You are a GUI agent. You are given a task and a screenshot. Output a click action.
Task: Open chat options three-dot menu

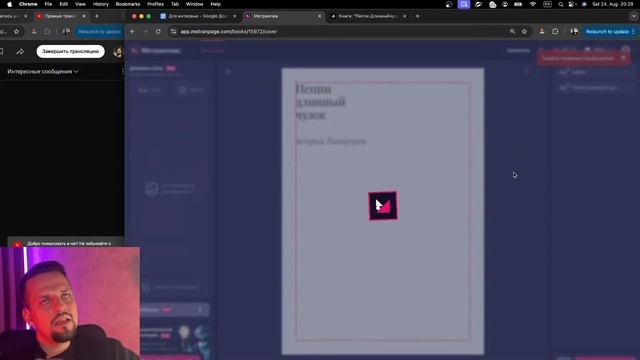pyautogui.click(x=122, y=71)
